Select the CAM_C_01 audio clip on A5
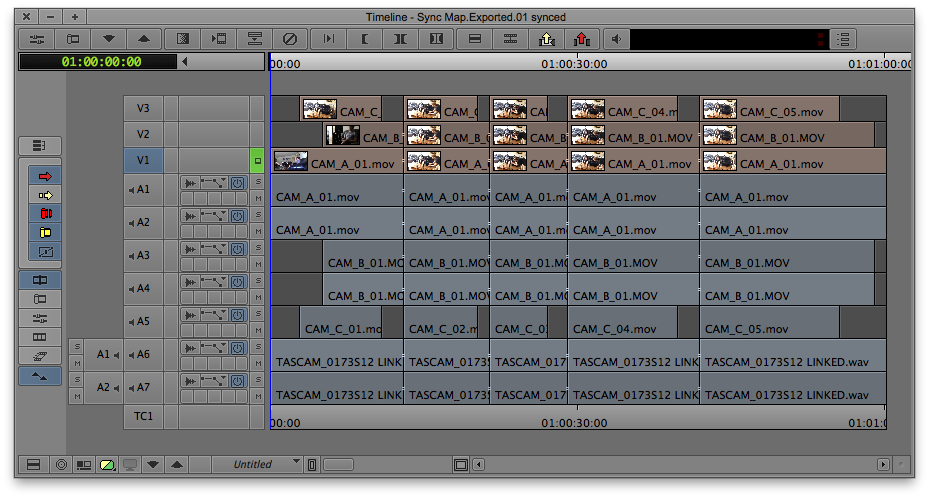The image size is (929, 498). tap(341, 323)
